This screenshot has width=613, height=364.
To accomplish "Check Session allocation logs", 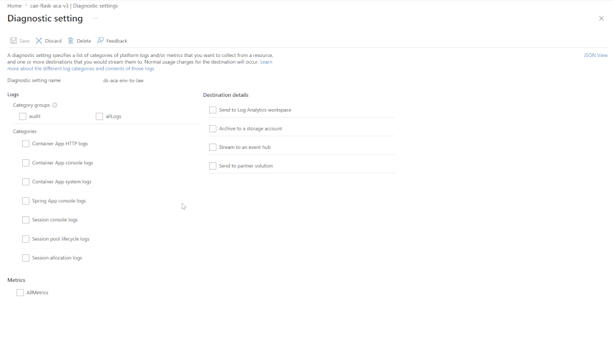I will 26,258.
